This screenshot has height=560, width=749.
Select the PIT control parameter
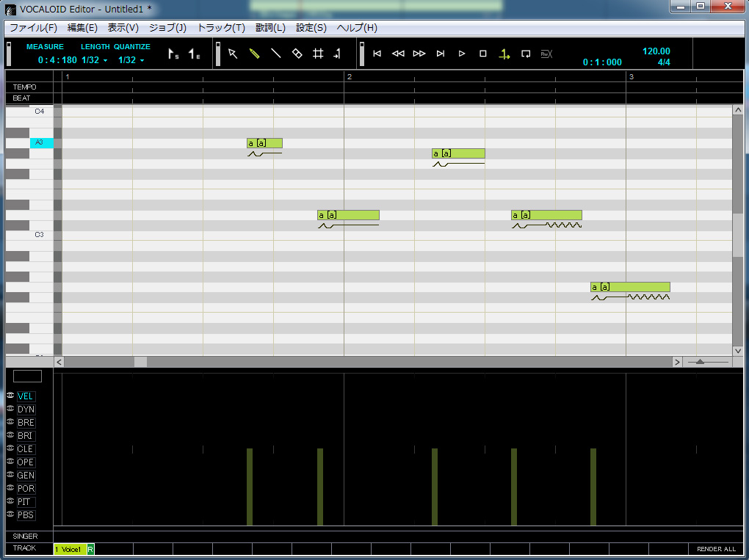tap(26, 502)
